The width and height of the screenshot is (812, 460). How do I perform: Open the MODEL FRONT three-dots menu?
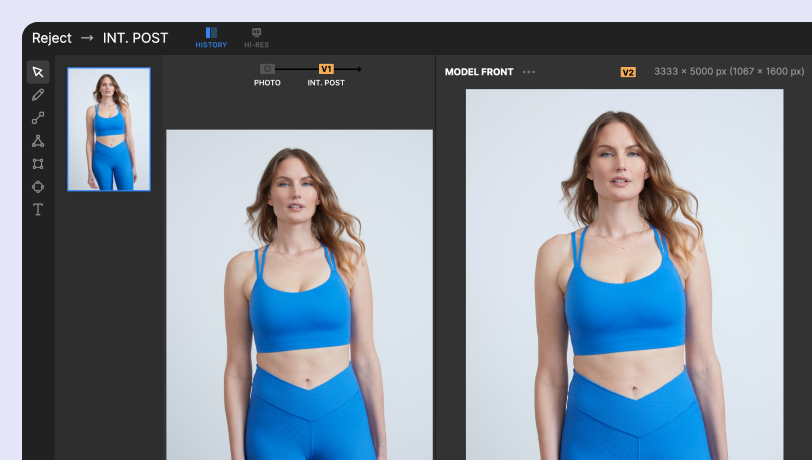click(x=529, y=72)
